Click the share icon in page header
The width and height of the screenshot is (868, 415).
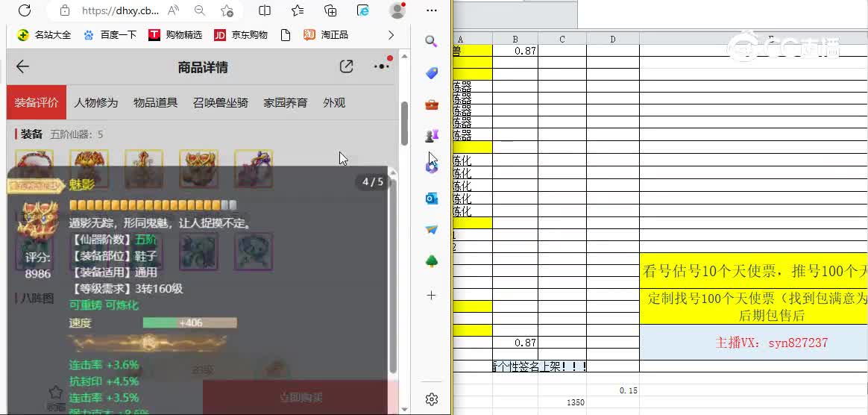point(346,66)
